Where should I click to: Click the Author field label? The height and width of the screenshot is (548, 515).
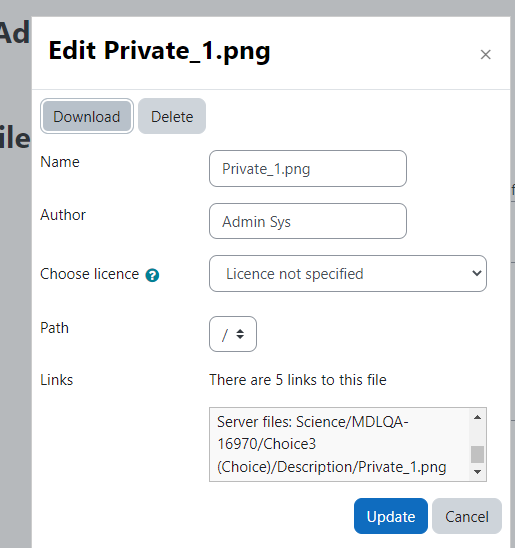click(63, 215)
